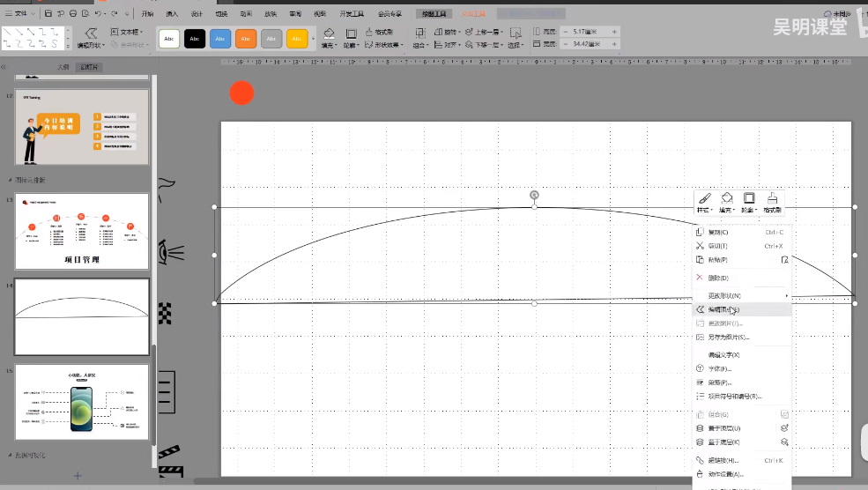
Task: Click the Text Box (文本框) icon
Action: pos(115,32)
